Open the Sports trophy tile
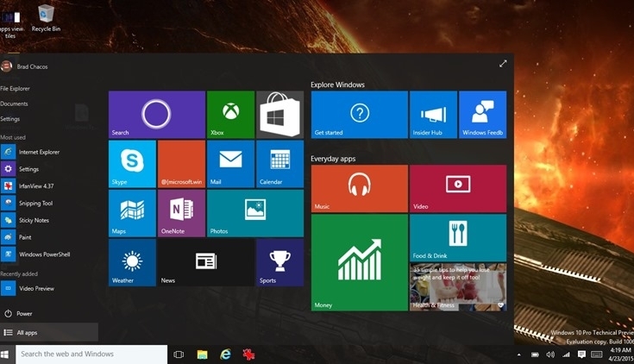634x364 pixels. 279,262
